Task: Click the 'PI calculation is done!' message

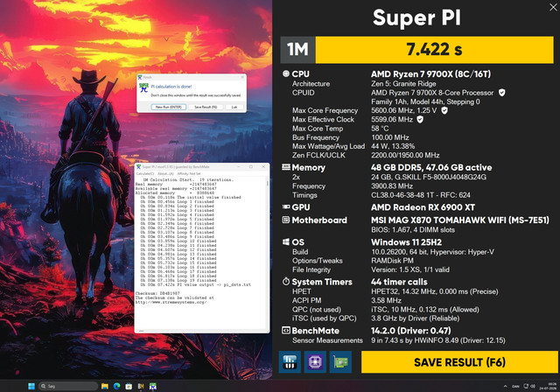Action: 171,87
